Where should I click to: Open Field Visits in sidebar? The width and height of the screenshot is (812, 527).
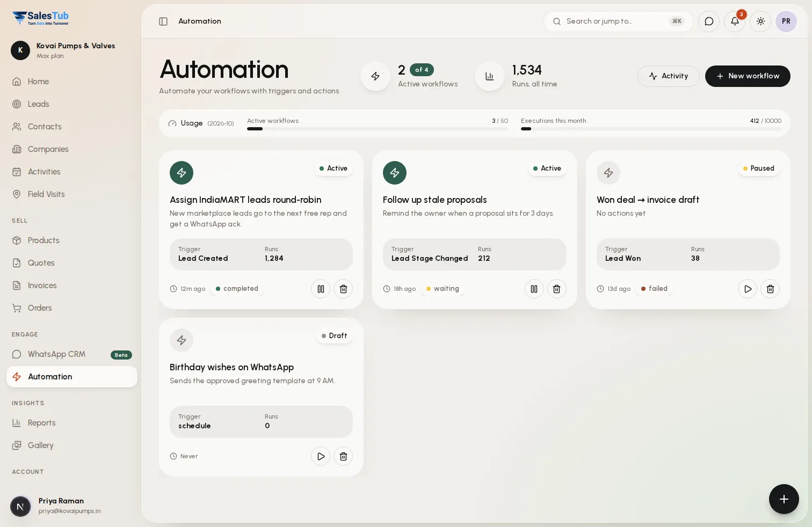tap(72, 194)
